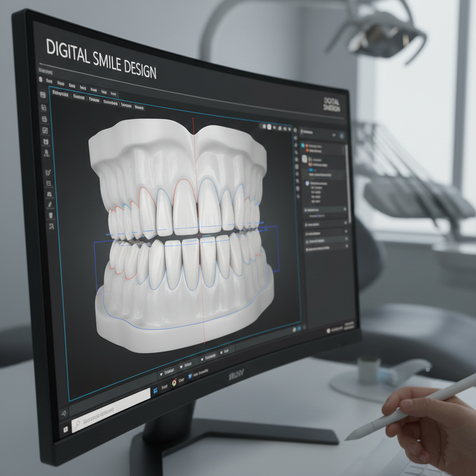Image resolution: width=476 pixels, height=476 pixels.
Task: Toggle last checkbox under the purple-icon group
Action: pyautogui.click(x=312, y=202)
